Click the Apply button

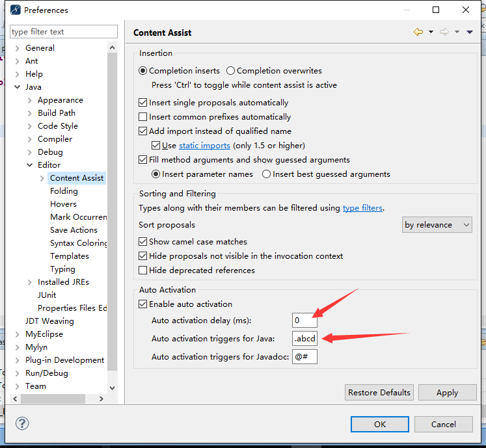pos(447,393)
